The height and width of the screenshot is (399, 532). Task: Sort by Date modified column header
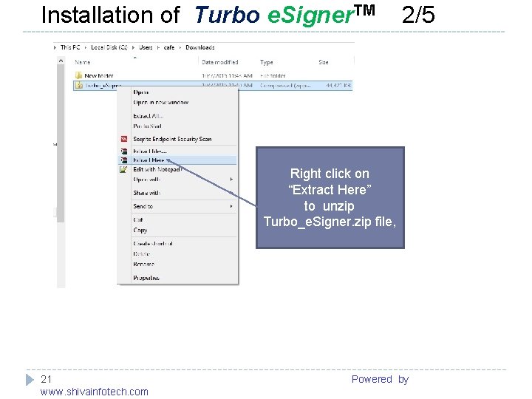pos(220,62)
